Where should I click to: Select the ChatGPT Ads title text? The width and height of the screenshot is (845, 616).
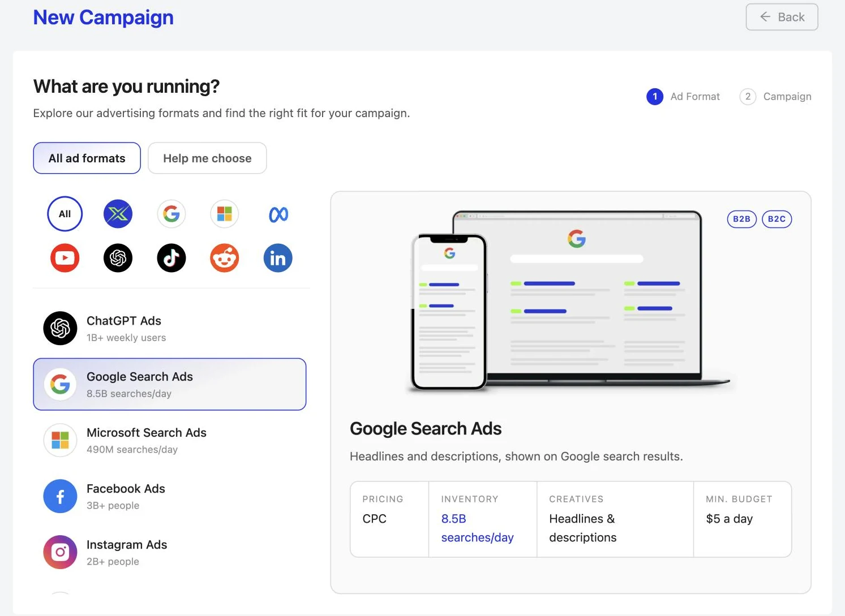tap(124, 321)
